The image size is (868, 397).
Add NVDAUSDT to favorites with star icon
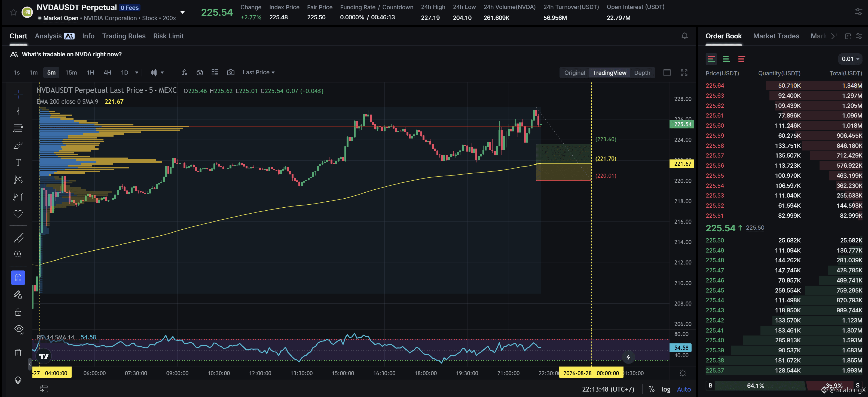[14, 13]
